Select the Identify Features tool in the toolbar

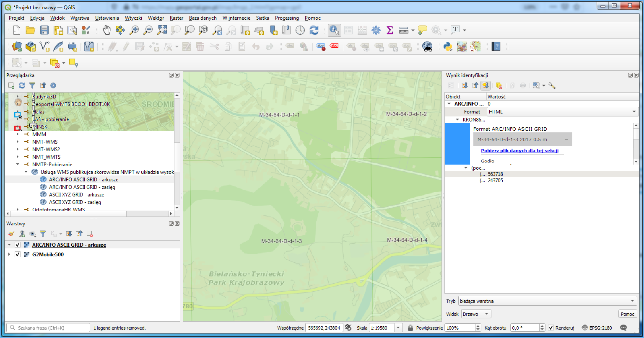(334, 30)
